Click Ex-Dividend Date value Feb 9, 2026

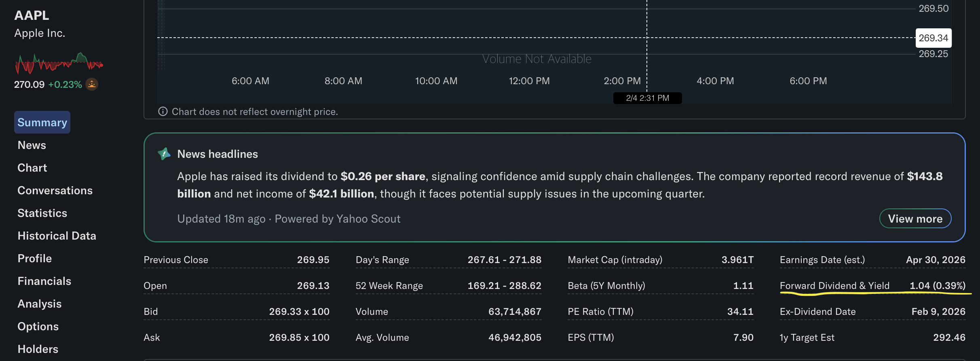[938, 312]
